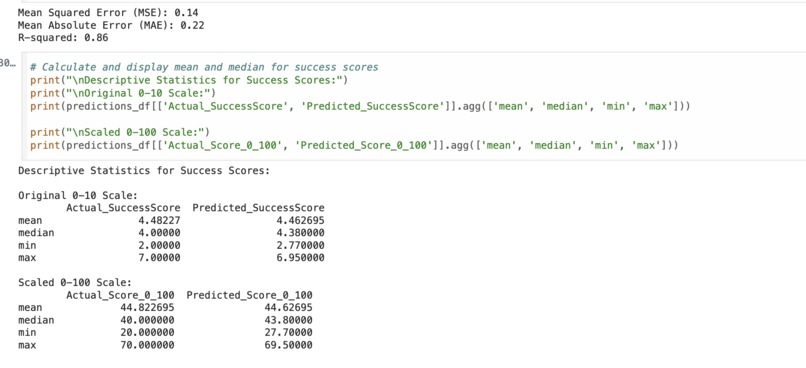
Task: Click the 'median' row label in the 0-10 table
Action: click(36, 233)
